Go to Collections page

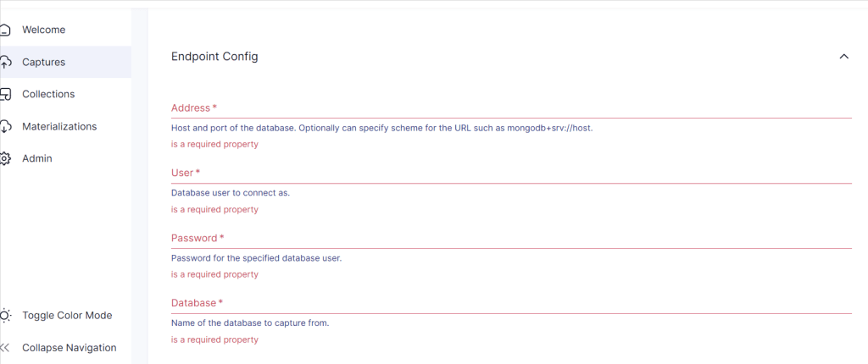click(x=48, y=94)
